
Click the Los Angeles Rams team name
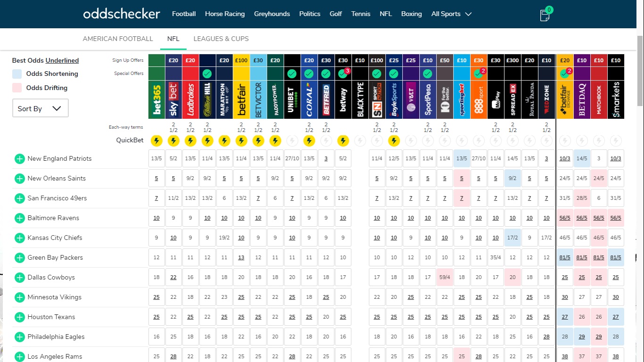[x=55, y=356]
